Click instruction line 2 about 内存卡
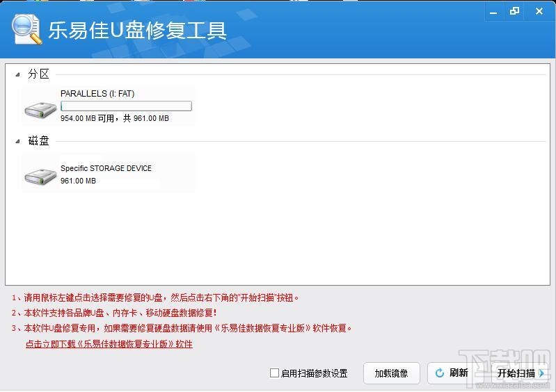Image resolution: width=556 pixels, height=392 pixels. (114, 313)
